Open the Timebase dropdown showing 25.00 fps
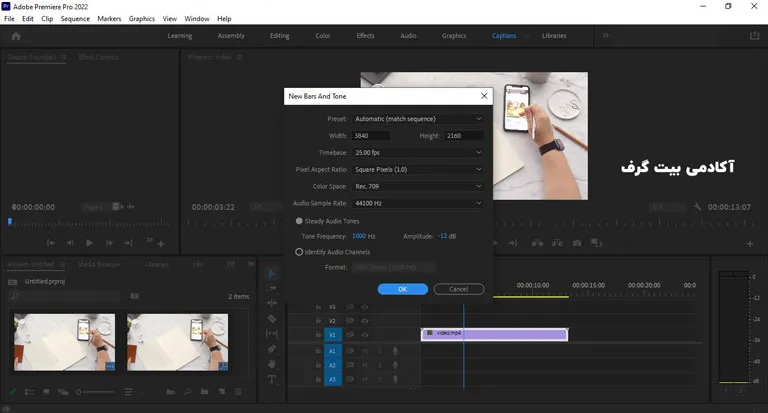Image resolution: width=768 pixels, height=413 pixels. pyautogui.click(x=418, y=152)
